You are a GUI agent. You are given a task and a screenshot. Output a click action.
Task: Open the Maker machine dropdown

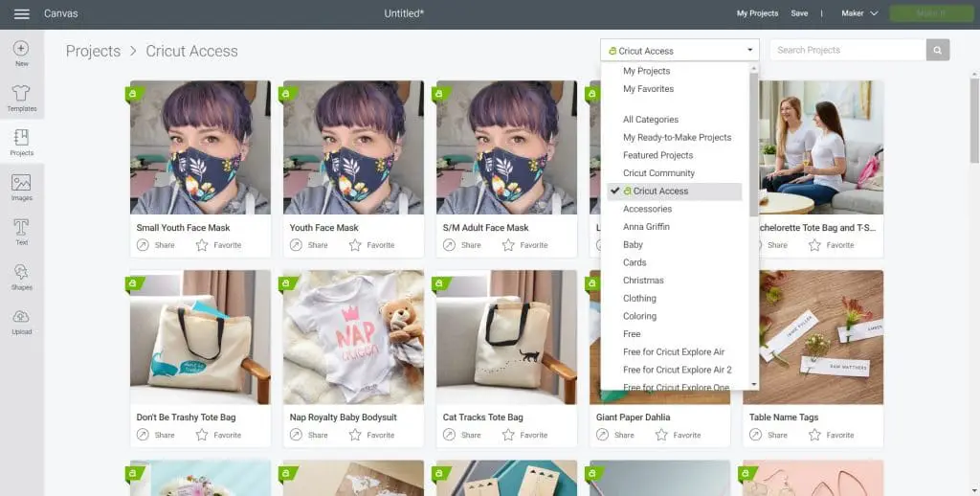859,13
